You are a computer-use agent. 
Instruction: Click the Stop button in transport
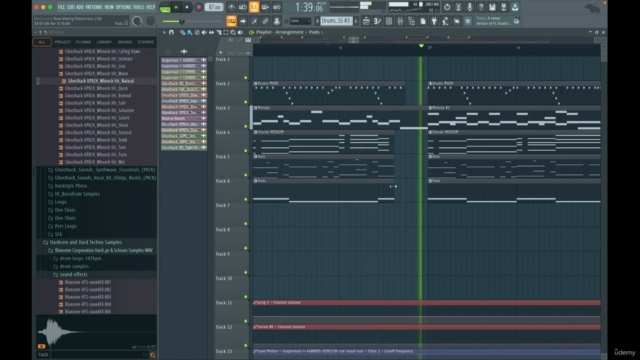click(187, 7)
